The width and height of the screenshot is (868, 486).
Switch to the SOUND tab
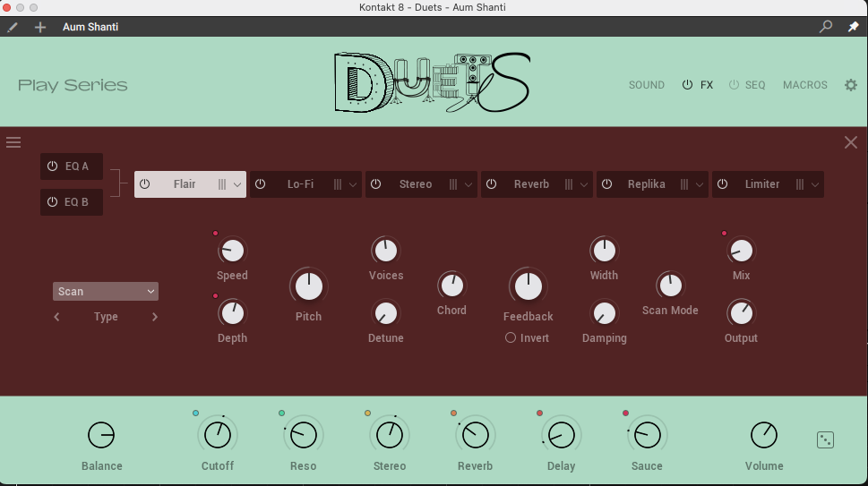click(647, 85)
